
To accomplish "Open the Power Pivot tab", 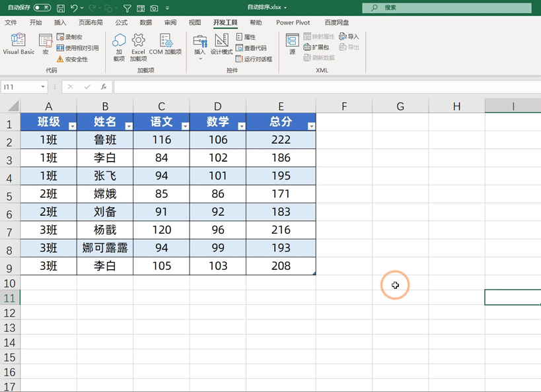I will (x=293, y=22).
